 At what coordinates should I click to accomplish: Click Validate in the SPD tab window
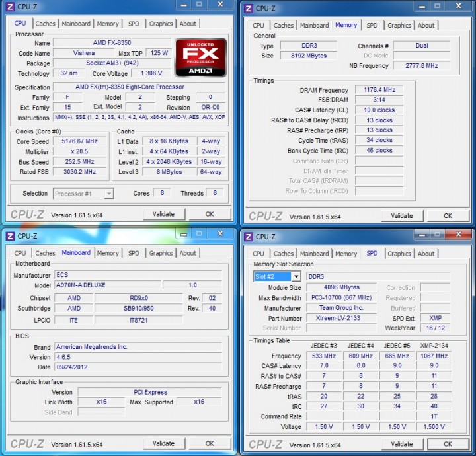point(402,444)
